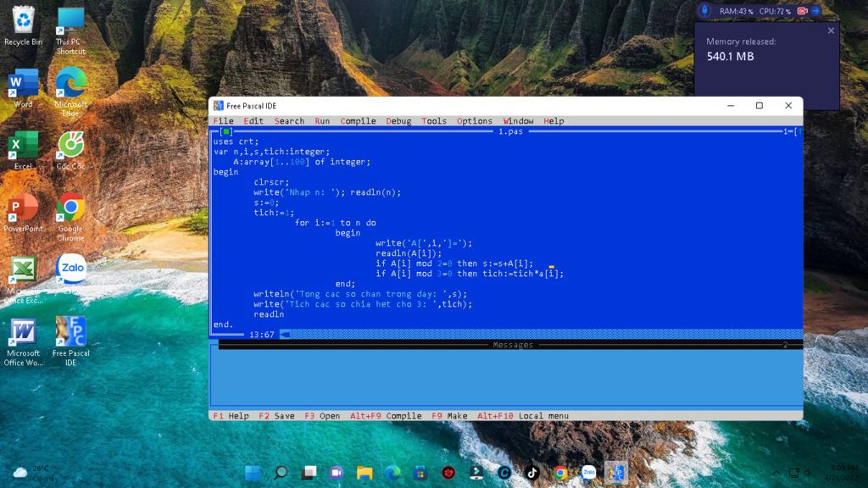The image size is (868, 488).
Task: Click the code line 'uses crt;'
Action: [x=236, y=141]
